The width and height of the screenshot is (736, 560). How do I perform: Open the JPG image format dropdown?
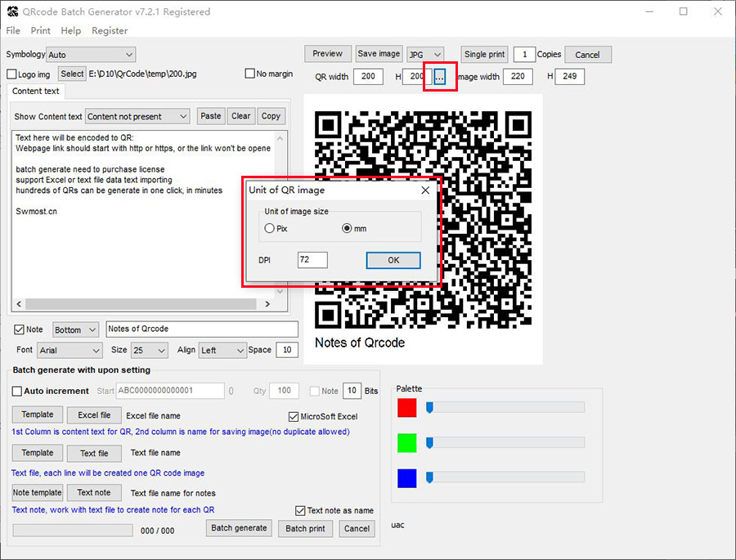[424, 55]
